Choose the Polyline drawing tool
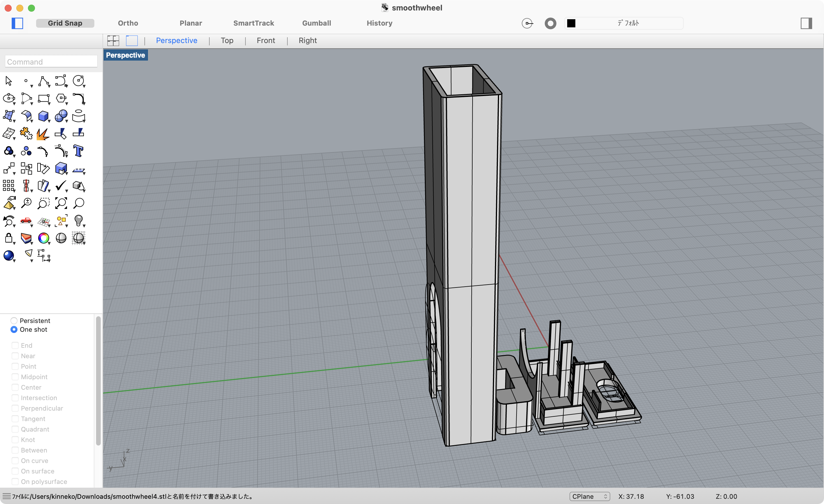The image size is (824, 504). point(43,81)
